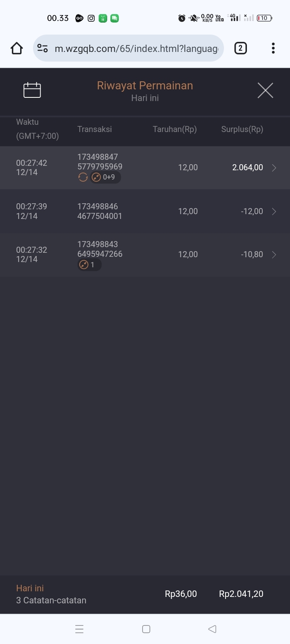
Task: Tap the free spin badge labeled 1
Action: [x=89, y=265]
